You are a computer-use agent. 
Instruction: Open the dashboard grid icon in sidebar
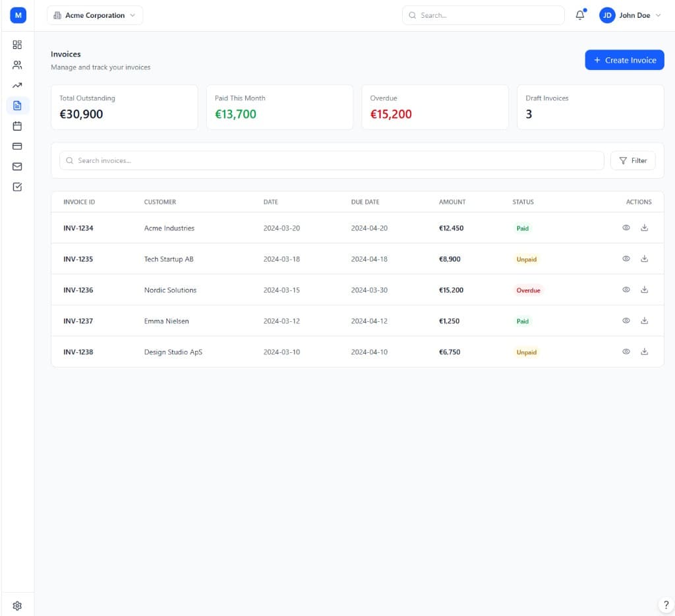tap(17, 45)
